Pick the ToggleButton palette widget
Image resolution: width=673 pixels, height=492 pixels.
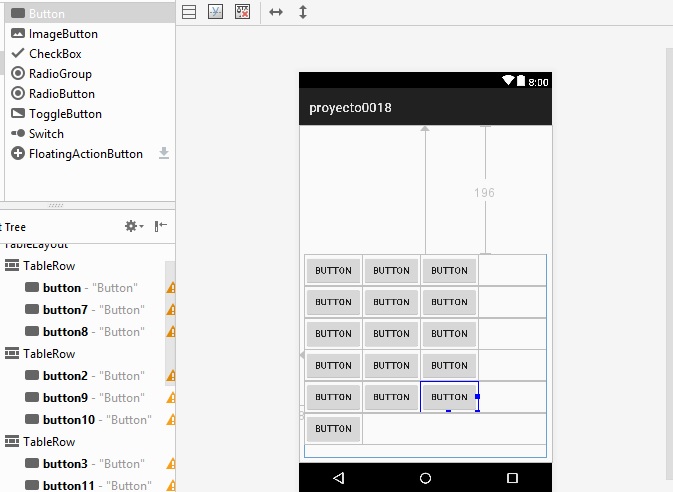pyautogui.click(x=64, y=114)
